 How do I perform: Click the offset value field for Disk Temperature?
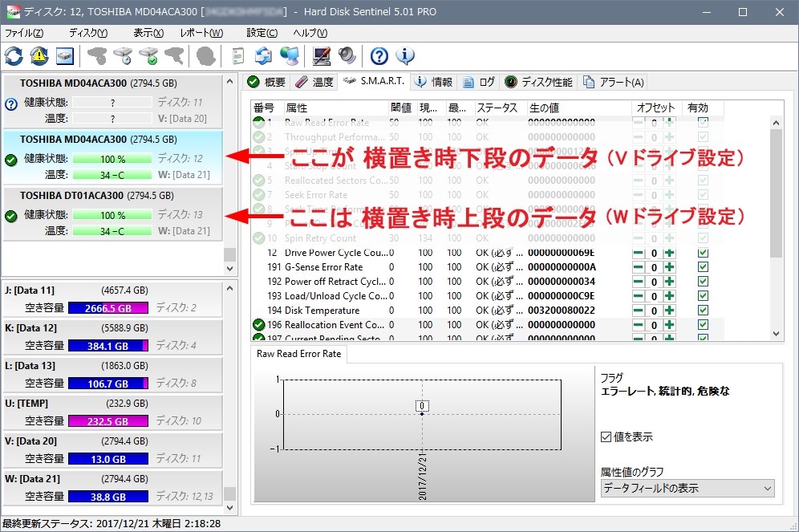654,311
